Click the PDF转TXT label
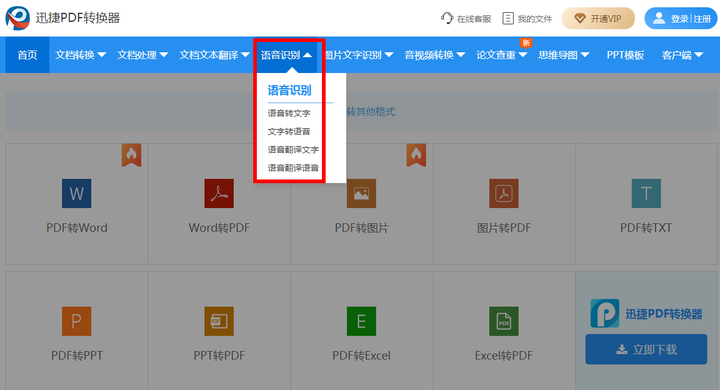Viewport: 720px width, 390px height. [x=646, y=228]
